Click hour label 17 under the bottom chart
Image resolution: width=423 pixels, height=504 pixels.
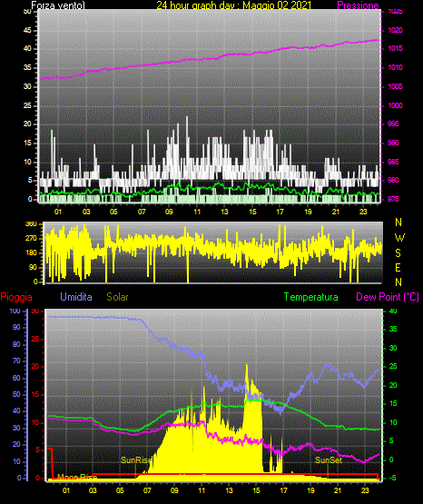click(283, 490)
